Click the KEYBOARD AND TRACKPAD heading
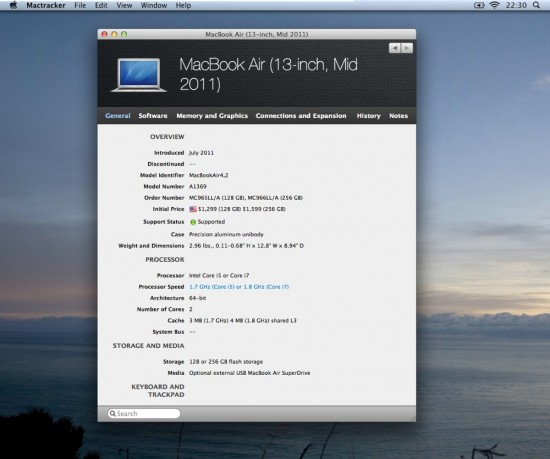The height and width of the screenshot is (459, 550). point(158,391)
